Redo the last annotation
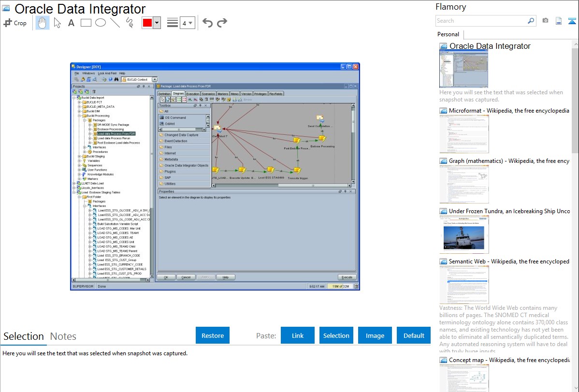Viewport: 579px width, 392px height. coord(222,23)
